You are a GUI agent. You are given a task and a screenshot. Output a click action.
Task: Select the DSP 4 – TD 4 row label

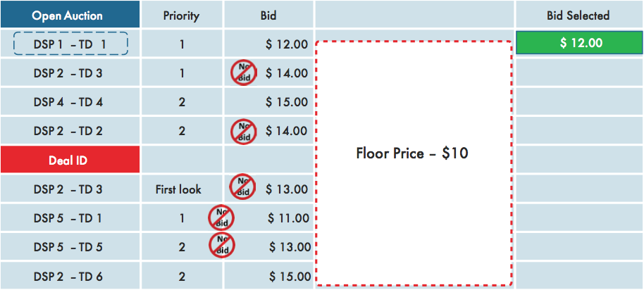point(68,102)
